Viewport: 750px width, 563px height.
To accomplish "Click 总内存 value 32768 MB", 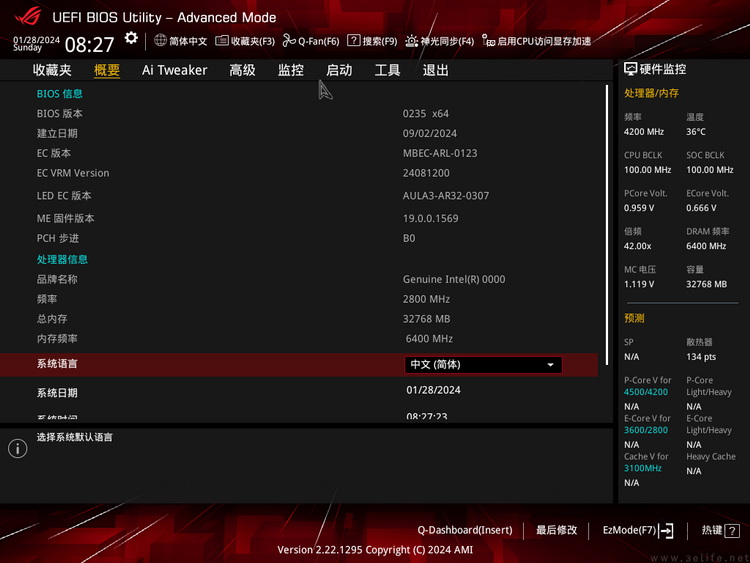I will [x=426, y=319].
